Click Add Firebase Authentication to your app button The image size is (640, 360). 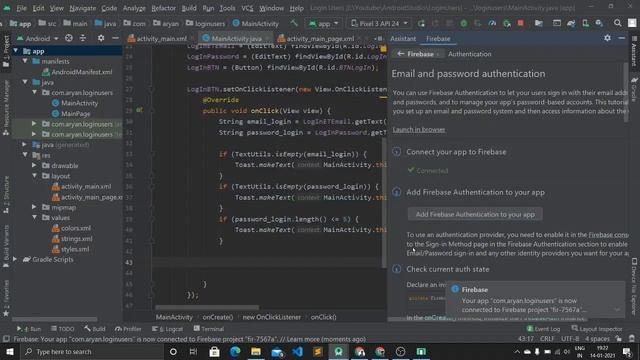tap(475, 214)
